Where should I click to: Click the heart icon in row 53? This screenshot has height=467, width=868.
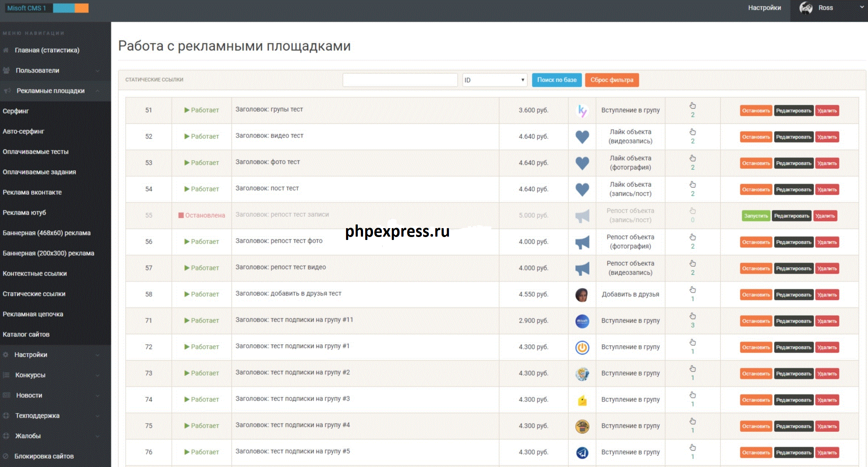click(x=582, y=163)
